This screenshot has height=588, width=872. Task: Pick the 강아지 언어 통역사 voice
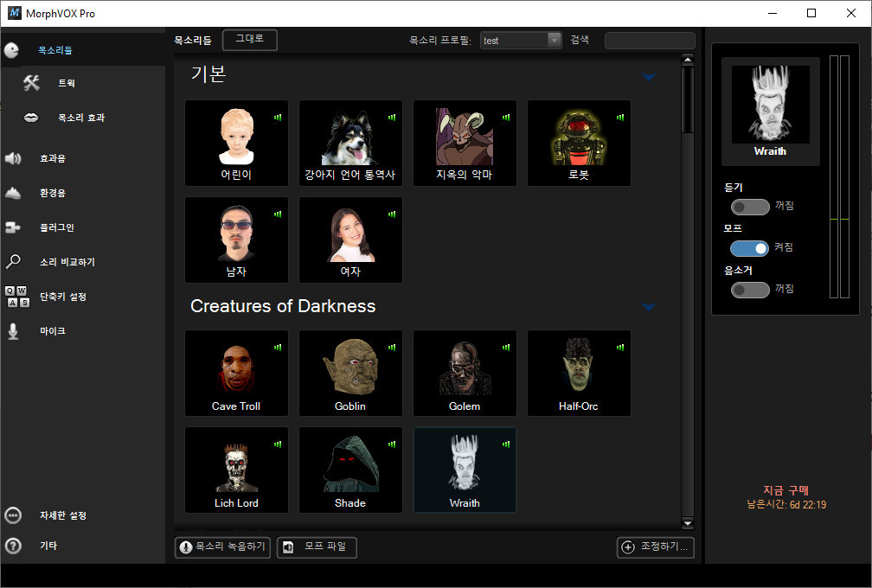pos(350,142)
